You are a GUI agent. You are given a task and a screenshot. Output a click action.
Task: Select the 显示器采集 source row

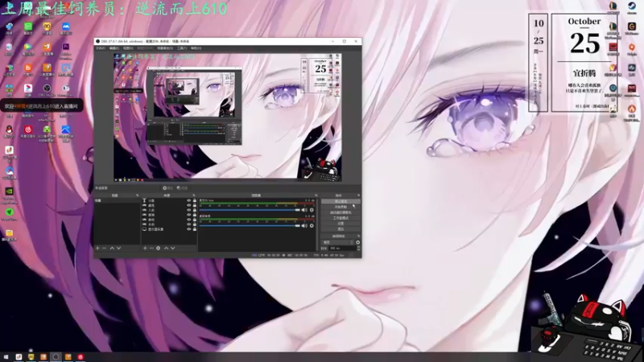point(169,229)
